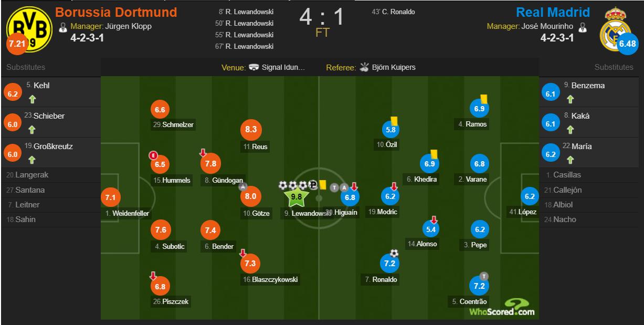Open the Borussia Dortmund team name link

pyautogui.click(x=115, y=12)
